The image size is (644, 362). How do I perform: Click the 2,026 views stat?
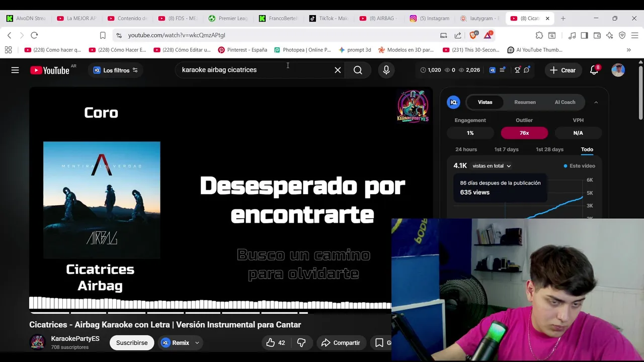click(469, 70)
